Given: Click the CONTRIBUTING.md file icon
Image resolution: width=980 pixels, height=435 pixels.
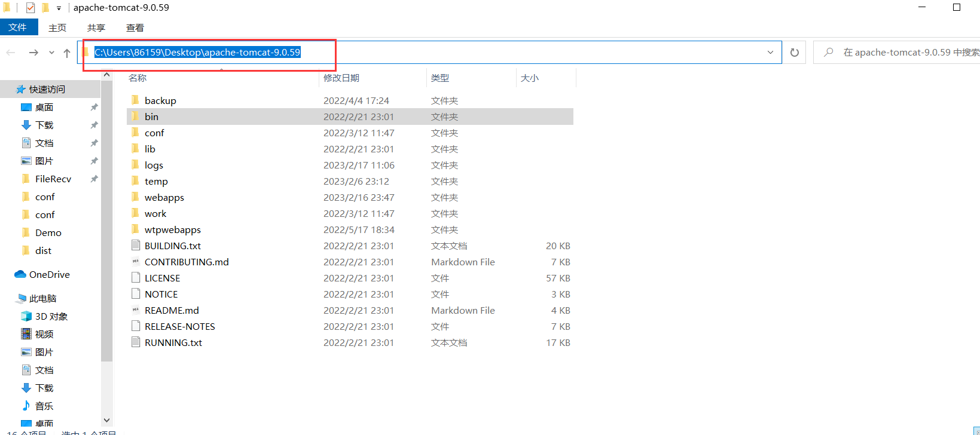Looking at the screenshot, I should 136,262.
